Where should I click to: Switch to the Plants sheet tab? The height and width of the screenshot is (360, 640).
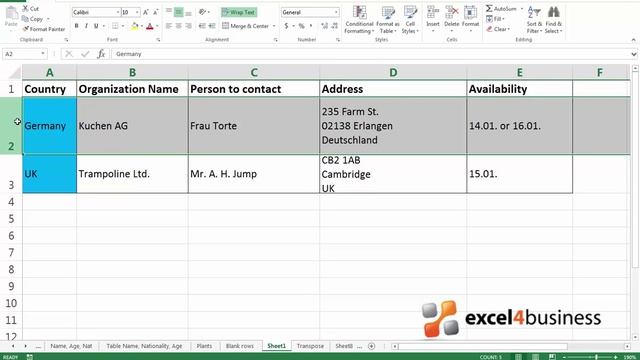point(204,346)
